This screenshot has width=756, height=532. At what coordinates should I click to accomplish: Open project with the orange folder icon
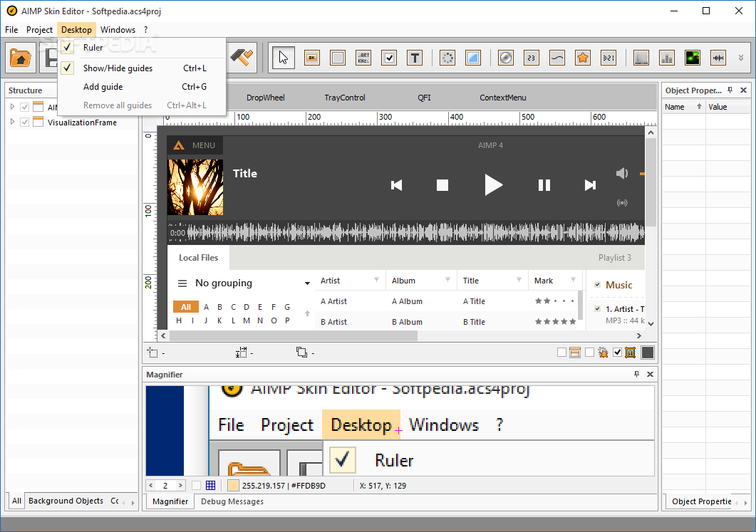pyautogui.click(x=20, y=58)
